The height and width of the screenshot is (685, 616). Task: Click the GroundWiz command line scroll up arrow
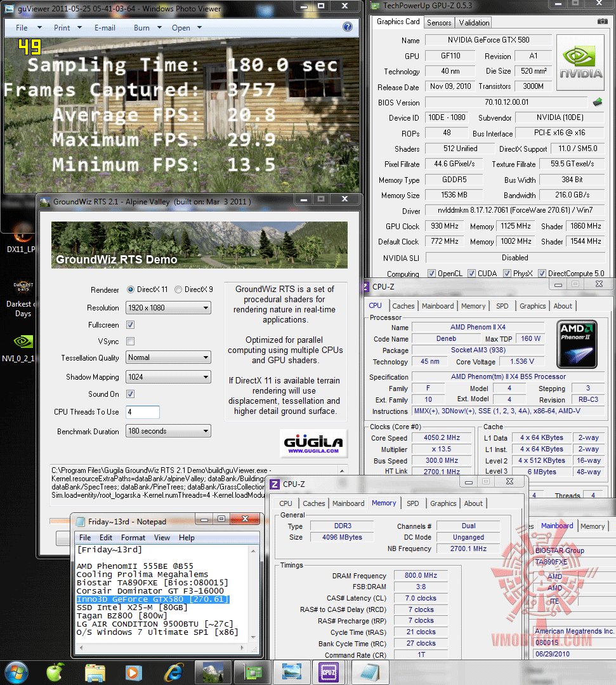[x=343, y=471]
